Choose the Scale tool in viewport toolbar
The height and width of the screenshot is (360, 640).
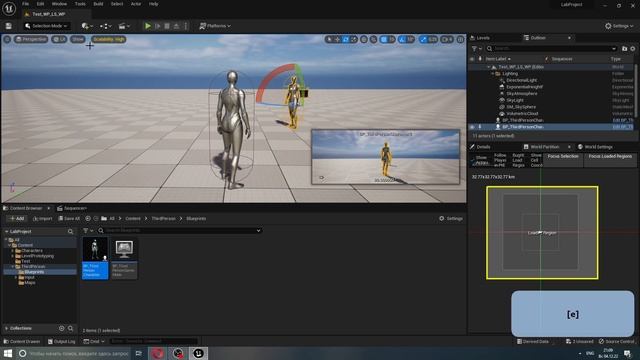point(354,39)
